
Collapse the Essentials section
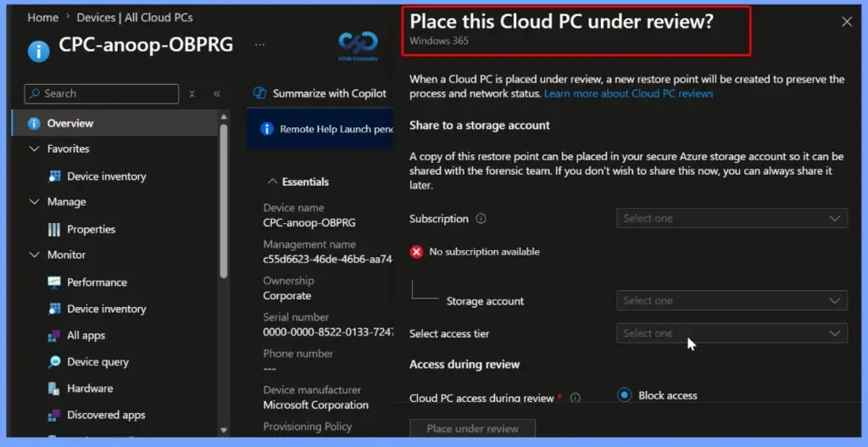(x=272, y=182)
